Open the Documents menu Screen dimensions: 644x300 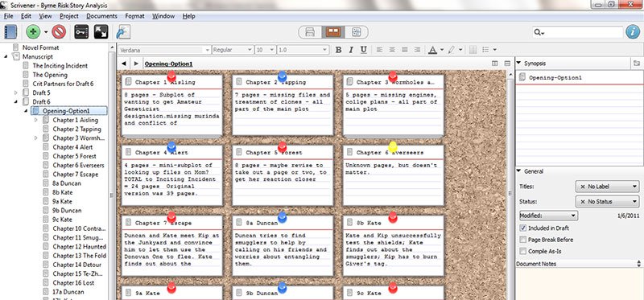pos(102,16)
